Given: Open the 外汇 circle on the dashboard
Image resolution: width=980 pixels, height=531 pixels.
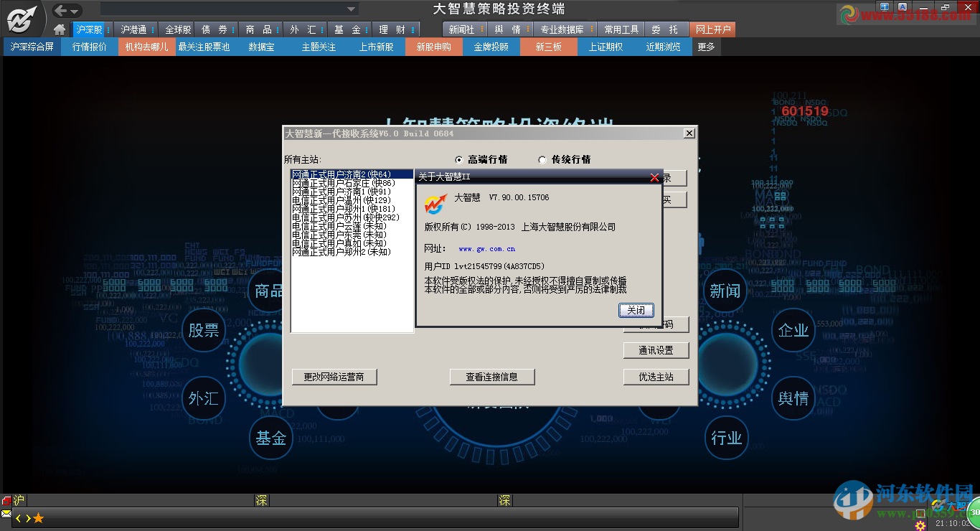Looking at the screenshot, I should click(204, 398).
